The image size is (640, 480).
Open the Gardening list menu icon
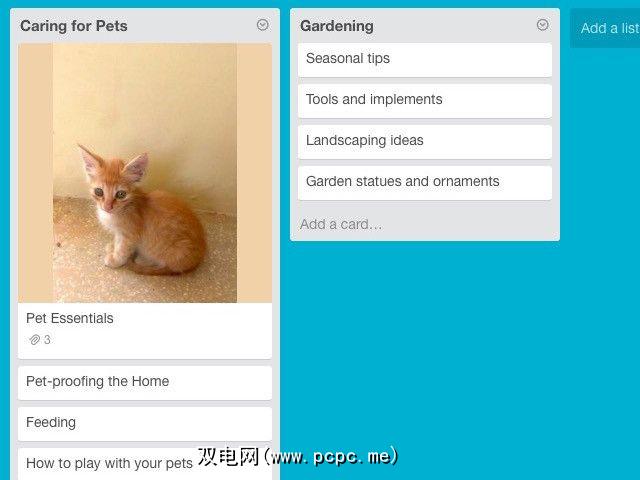pyautogui.click(x=542, y=25)
